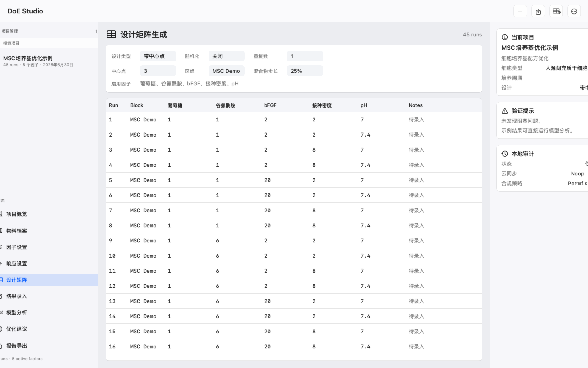Open 模型分析 in the sidebar
This screenshot has width=588, height=368.
(x=49, y=312)
